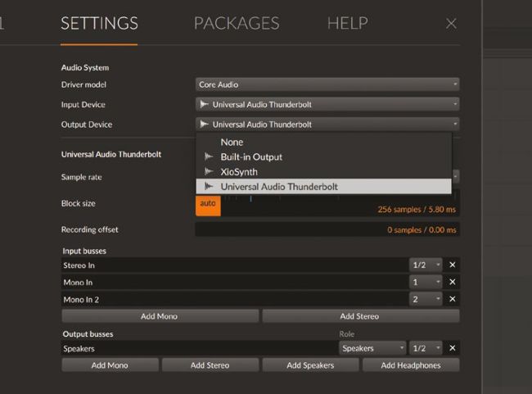532x394 pixels.
Task: Expand the Input Device dropdown
Action: tap(327, 105)
